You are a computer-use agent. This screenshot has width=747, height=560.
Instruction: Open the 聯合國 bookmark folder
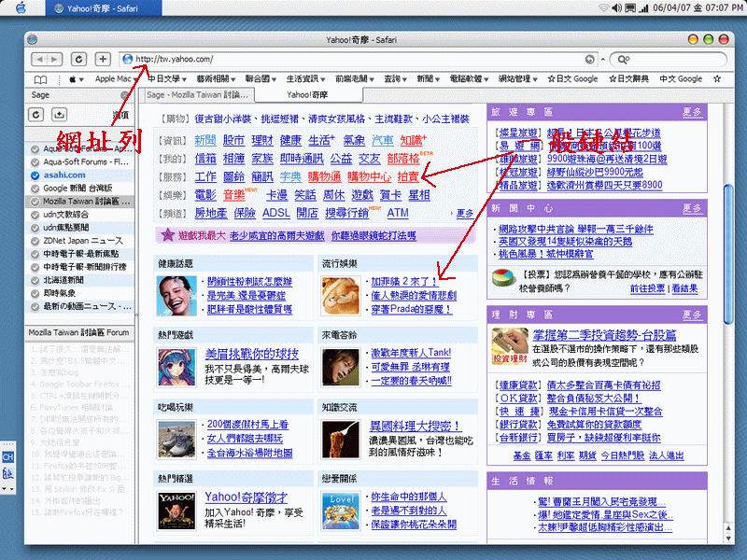261,79
